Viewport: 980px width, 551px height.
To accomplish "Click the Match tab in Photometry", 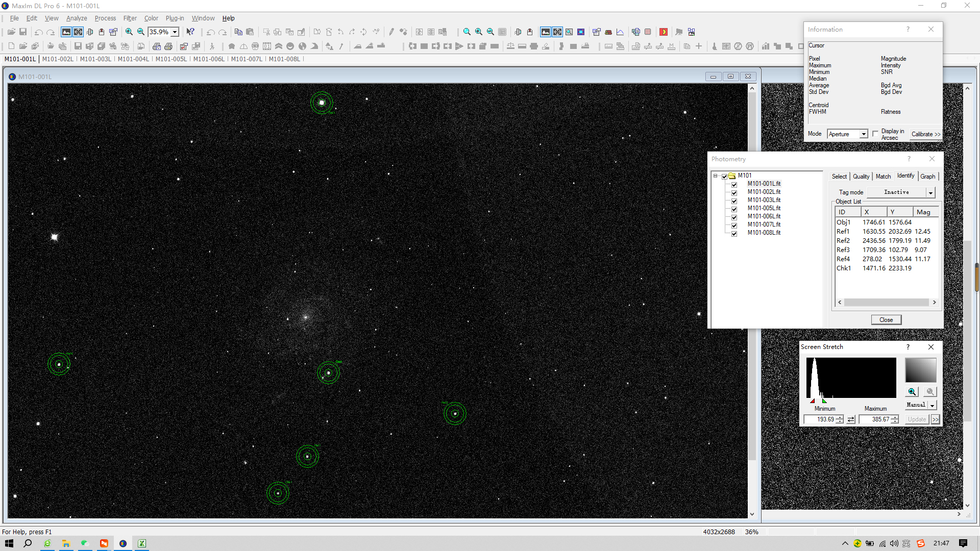I will click(x=883, y=177).
